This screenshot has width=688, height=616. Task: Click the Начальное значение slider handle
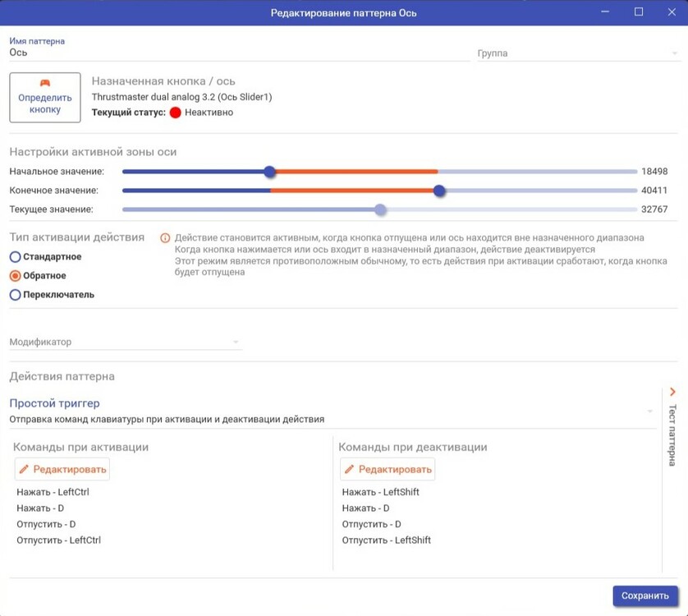coord(270,172)
